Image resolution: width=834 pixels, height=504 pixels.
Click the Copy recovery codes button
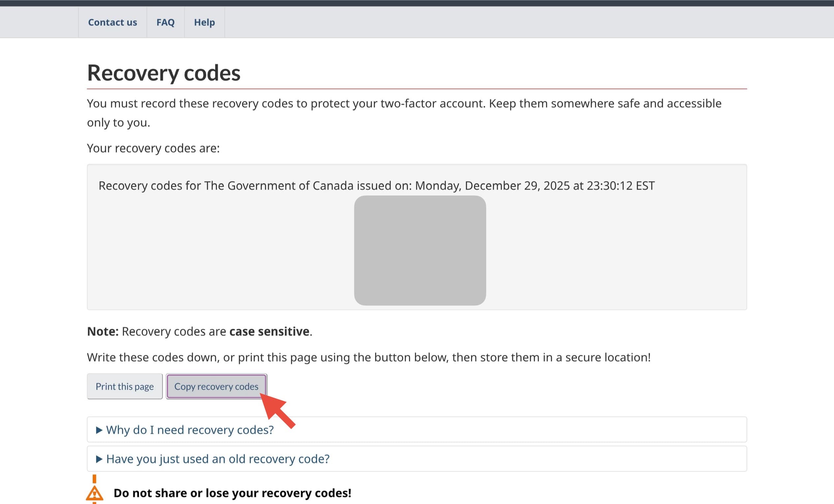(x=216, y=386)
